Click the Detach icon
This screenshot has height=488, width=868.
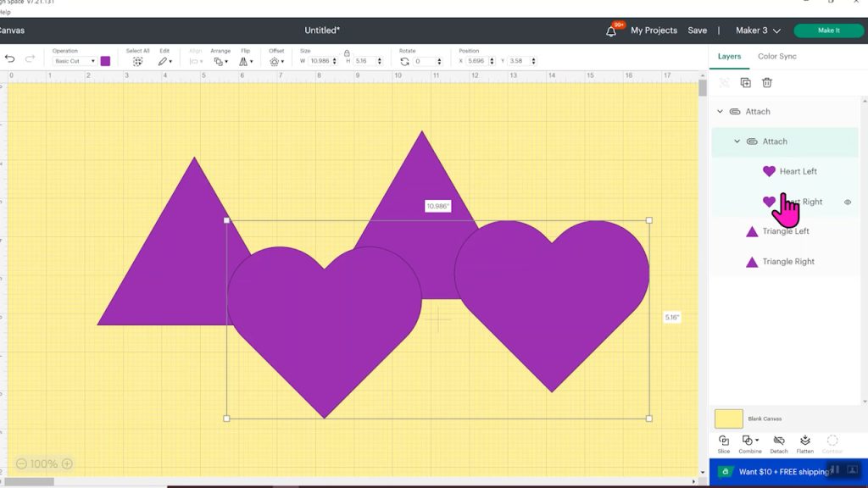tap(778, 441)
